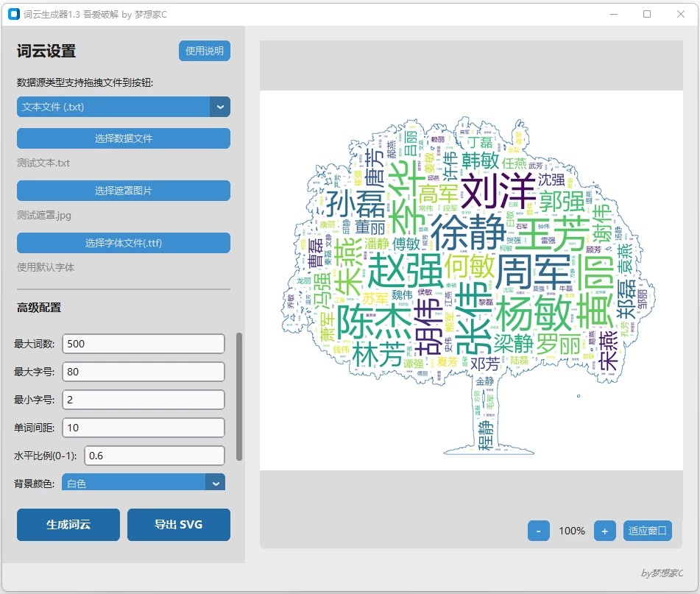
Task: Export the cloud using 导出 SVG
Action: point(178,525)
